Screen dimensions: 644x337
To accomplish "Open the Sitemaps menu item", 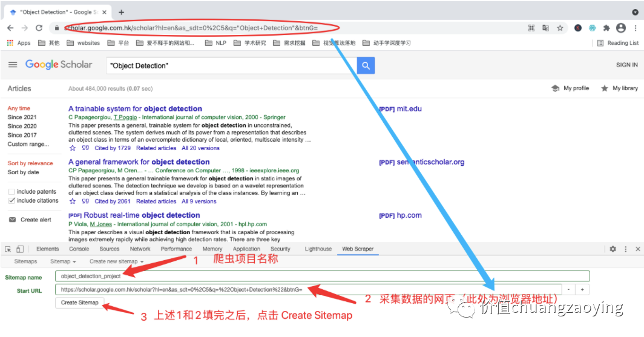I will click(25, 261).
